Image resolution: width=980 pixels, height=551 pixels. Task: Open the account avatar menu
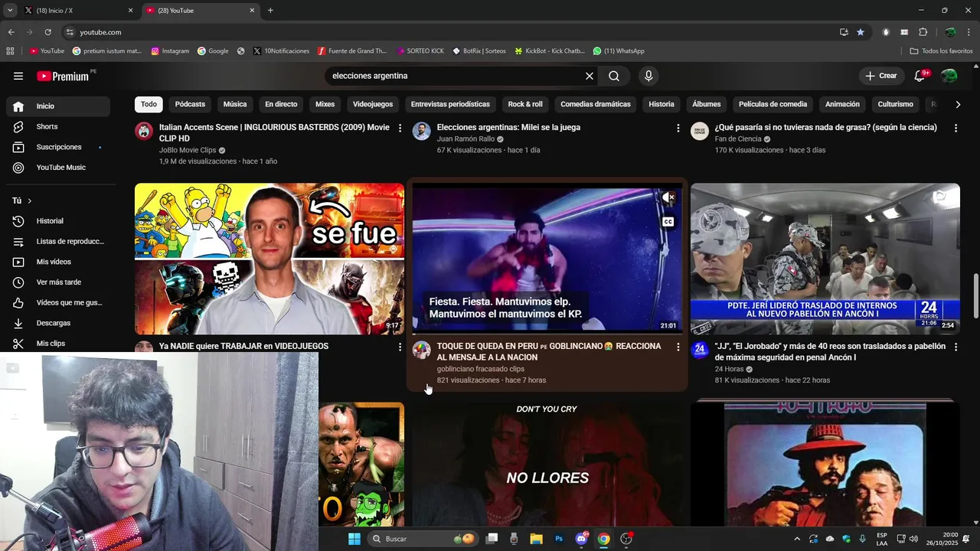[949, 76]
